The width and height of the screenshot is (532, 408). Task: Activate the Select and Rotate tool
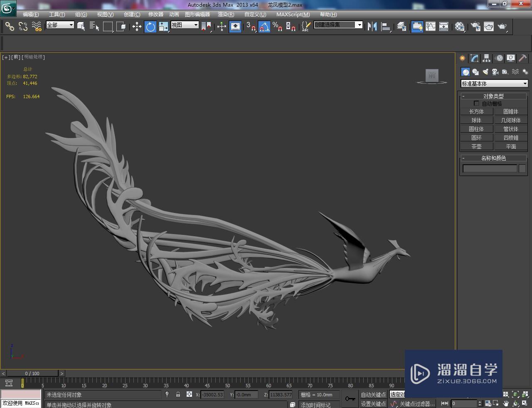tap(150, 27)
